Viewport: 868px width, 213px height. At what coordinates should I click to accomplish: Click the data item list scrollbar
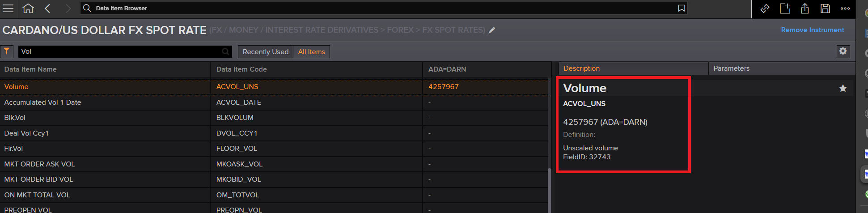click(549, 190)
